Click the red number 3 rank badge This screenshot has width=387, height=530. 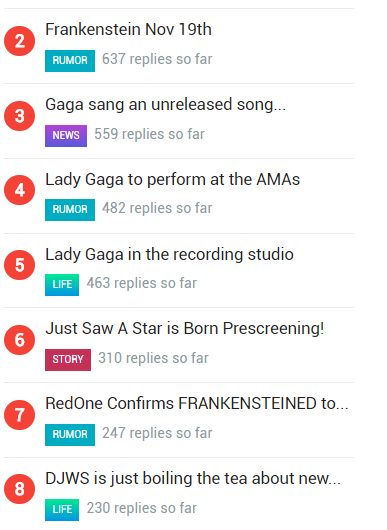(x=20, y=116)
